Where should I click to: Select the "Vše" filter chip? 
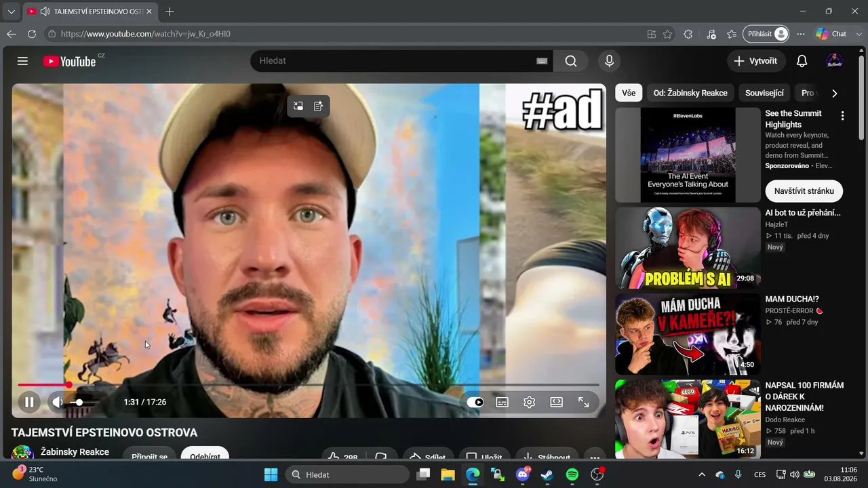click(x=629, y=93)
